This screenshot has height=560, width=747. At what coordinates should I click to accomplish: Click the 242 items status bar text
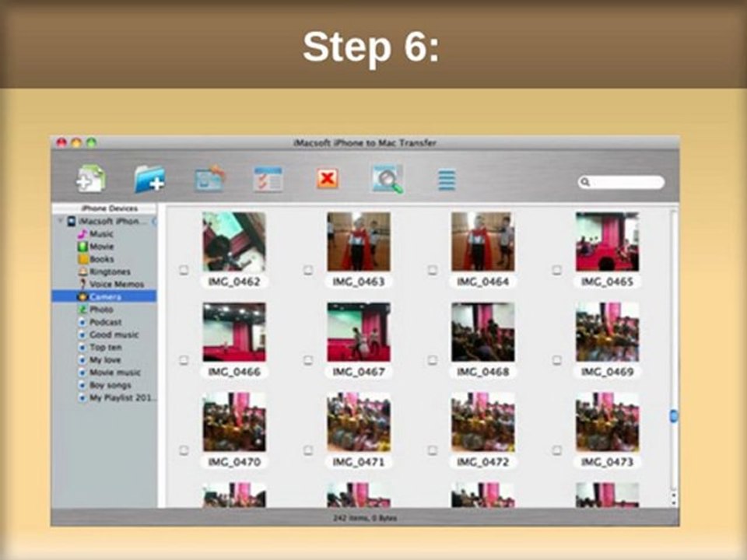click(x=365, y=518)
